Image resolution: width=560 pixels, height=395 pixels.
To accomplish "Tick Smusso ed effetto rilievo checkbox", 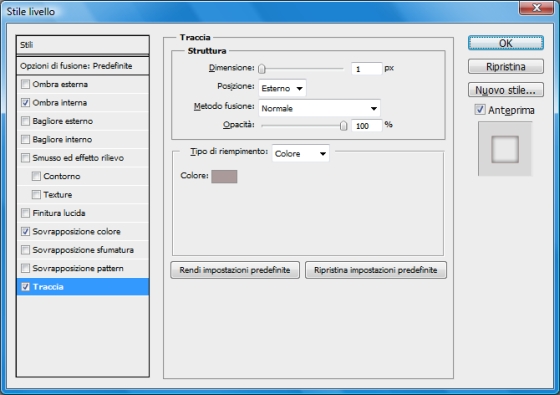I will click(x=25, y=158).
